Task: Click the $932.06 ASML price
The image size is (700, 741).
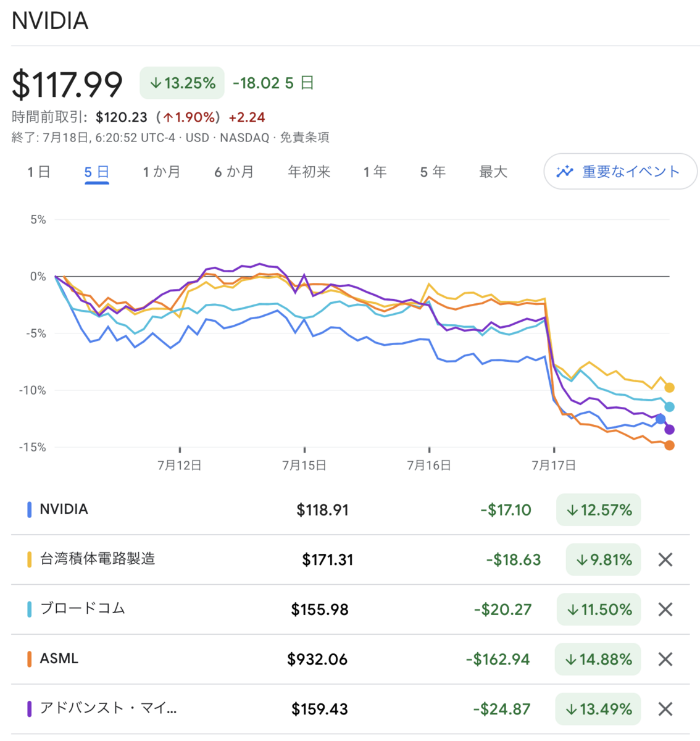Action: [317, 659]
